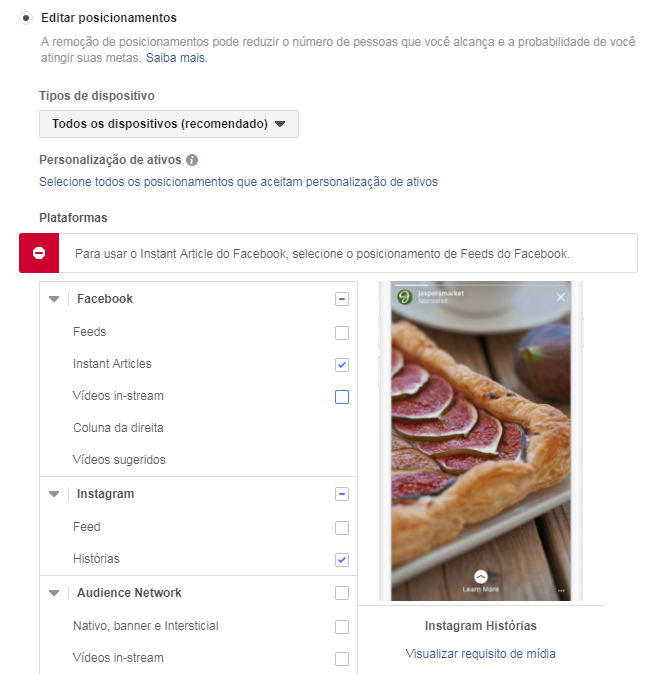Open the Saiba mais link
The height and width of the screenshot is (674, 646).
point(177,58)
